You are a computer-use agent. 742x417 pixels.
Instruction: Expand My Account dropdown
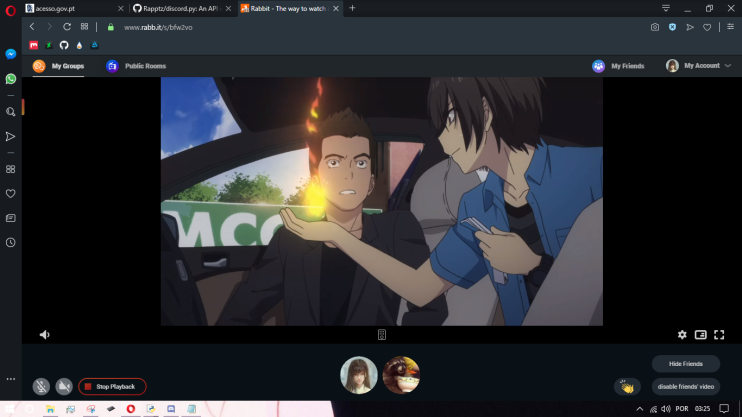(x=698, y=66)
